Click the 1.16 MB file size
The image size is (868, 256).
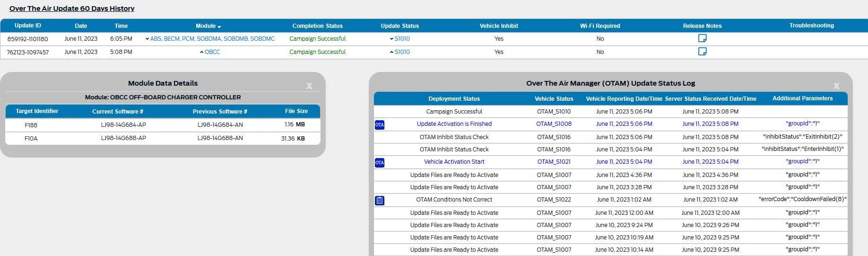[x=295, y=124]
